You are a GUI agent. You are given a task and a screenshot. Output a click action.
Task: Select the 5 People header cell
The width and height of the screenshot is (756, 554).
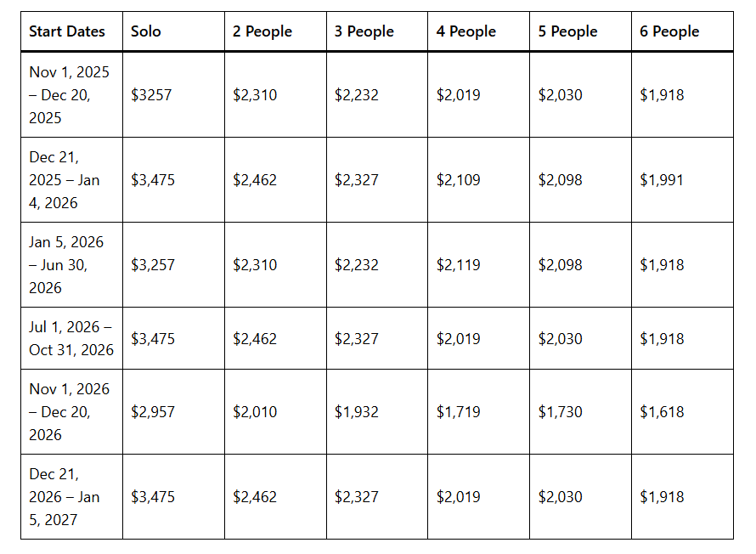(x=568, y=31)
